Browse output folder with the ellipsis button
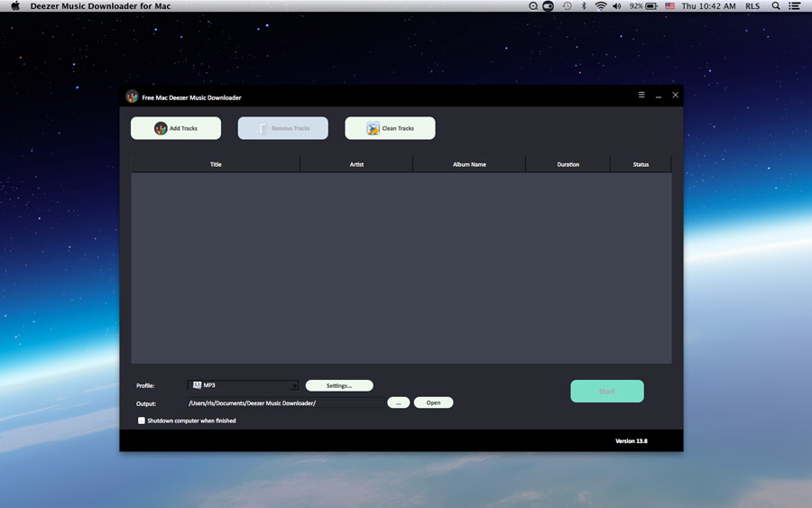This screenshot has height=508, width=812. 398,402
